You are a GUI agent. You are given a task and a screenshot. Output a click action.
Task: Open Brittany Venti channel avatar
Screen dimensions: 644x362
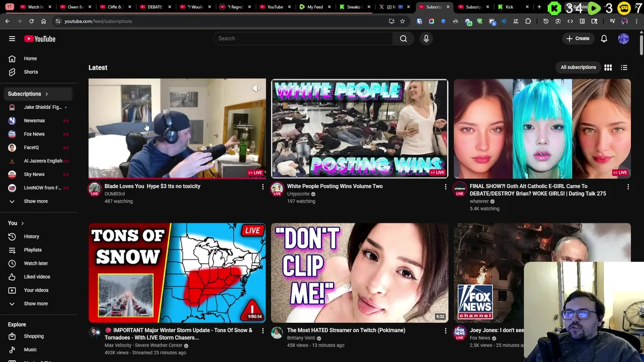pyautogui.click(x=277, y=333)
